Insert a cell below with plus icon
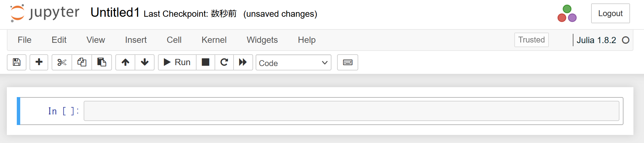644x143 pixels. (39, 62)
